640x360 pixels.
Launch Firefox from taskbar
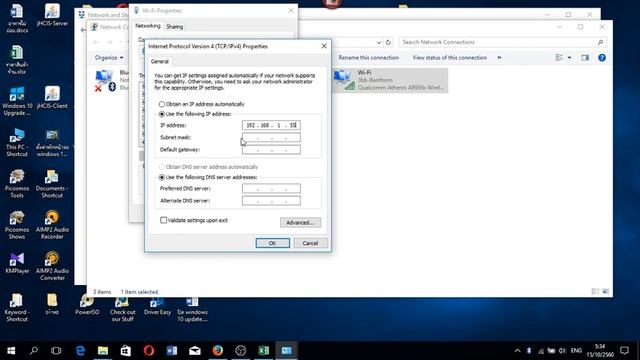coord(218,350)
